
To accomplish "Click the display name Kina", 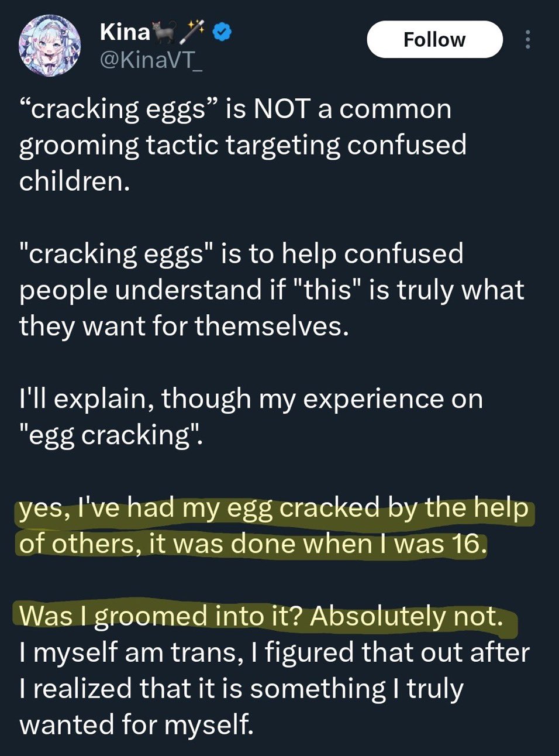I will tap(125, 32).
